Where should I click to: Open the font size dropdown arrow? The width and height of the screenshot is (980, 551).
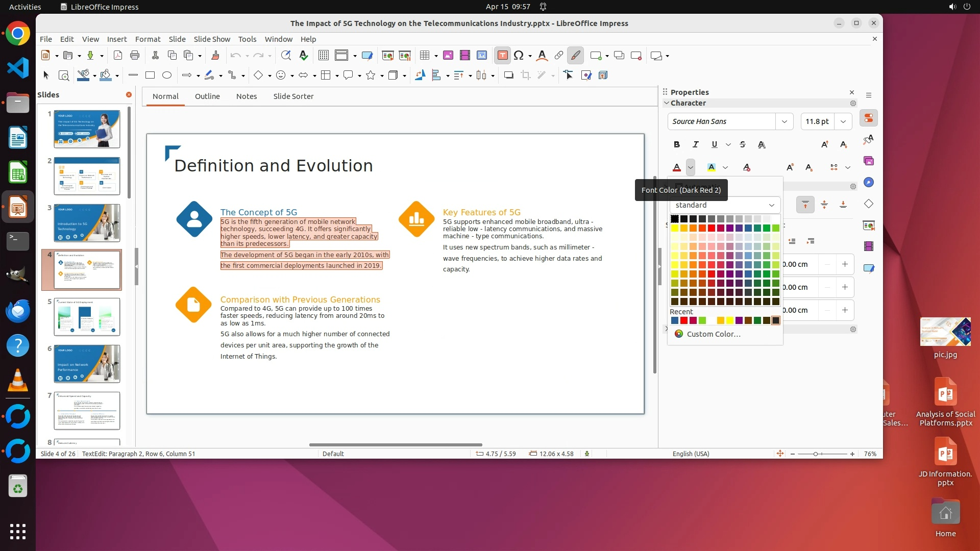coord(843,121)
